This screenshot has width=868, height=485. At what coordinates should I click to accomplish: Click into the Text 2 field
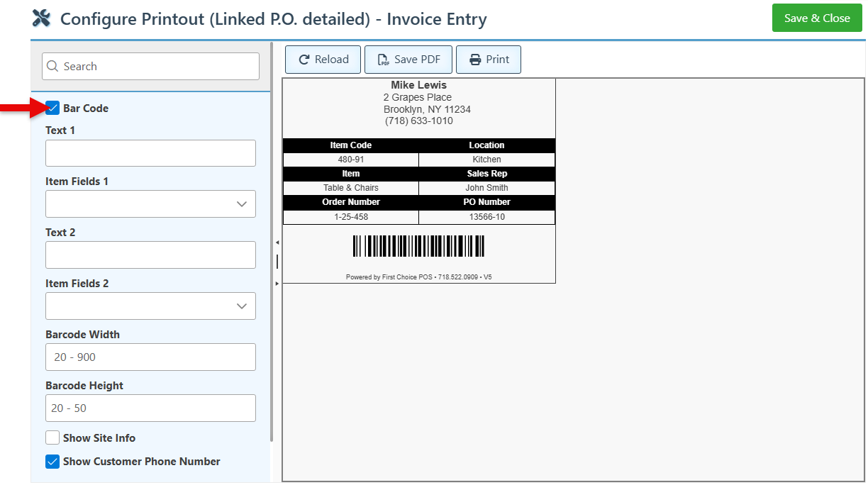click(150, 255)
